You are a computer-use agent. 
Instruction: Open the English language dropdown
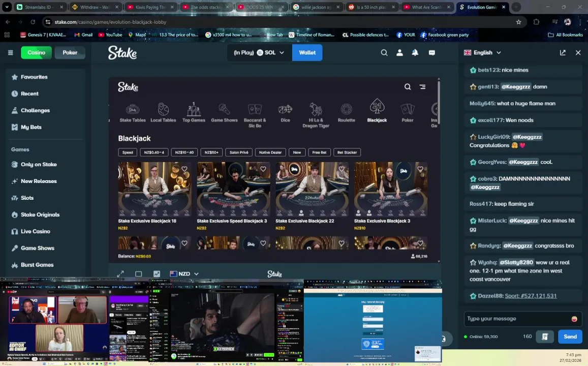pyautogui.click(x=483, y=53)
